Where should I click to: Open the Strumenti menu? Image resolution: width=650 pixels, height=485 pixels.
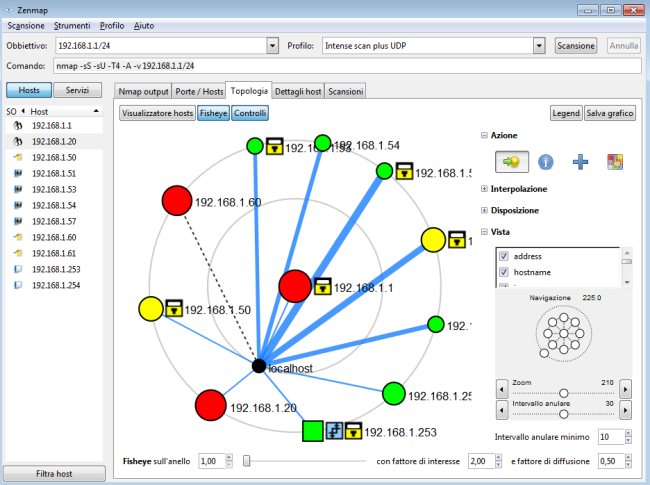pos(72,26)
